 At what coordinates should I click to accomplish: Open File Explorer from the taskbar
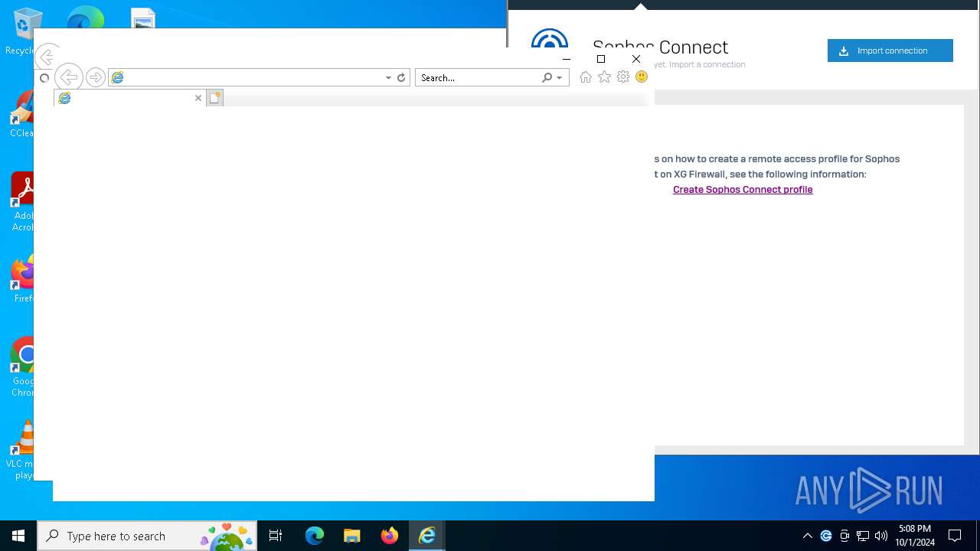point(351,536)
